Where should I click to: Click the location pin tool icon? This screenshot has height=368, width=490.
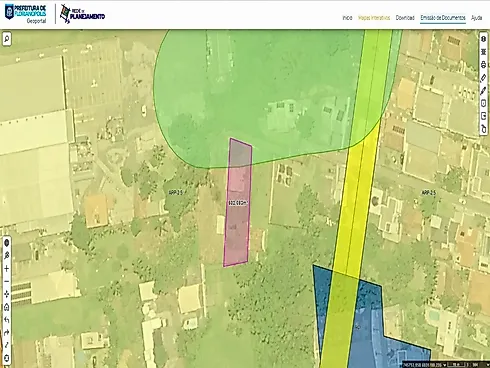[x=7, y=256]
